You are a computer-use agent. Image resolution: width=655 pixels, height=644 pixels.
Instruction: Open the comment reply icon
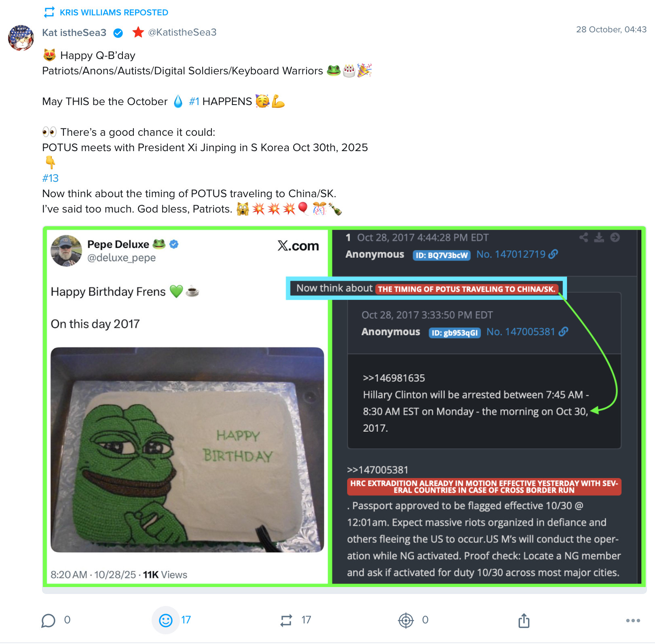coord(48,620)
